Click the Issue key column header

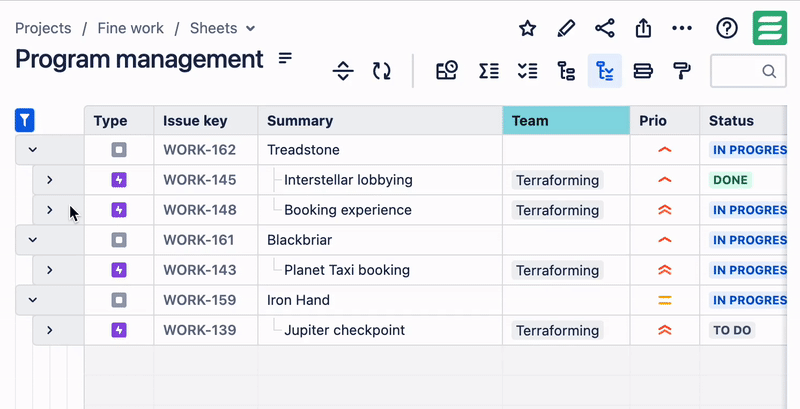pos(206,120)
